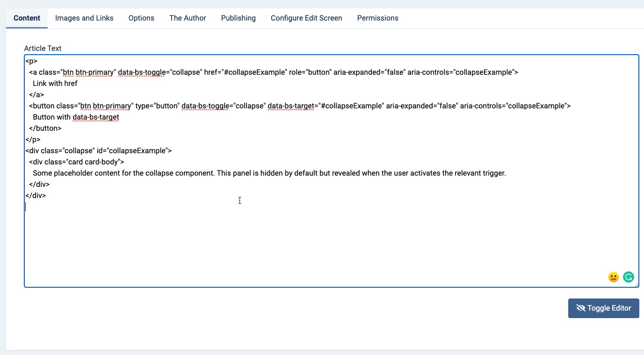Switch to the Content tab
This screenshot has height=355, width=644.
tap(27, 18)
